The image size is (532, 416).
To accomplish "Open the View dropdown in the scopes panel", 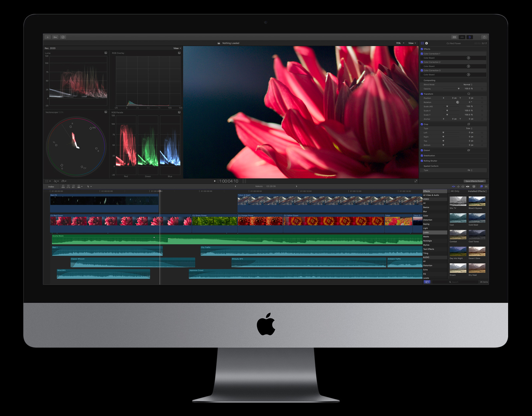I will pos(177,48).
